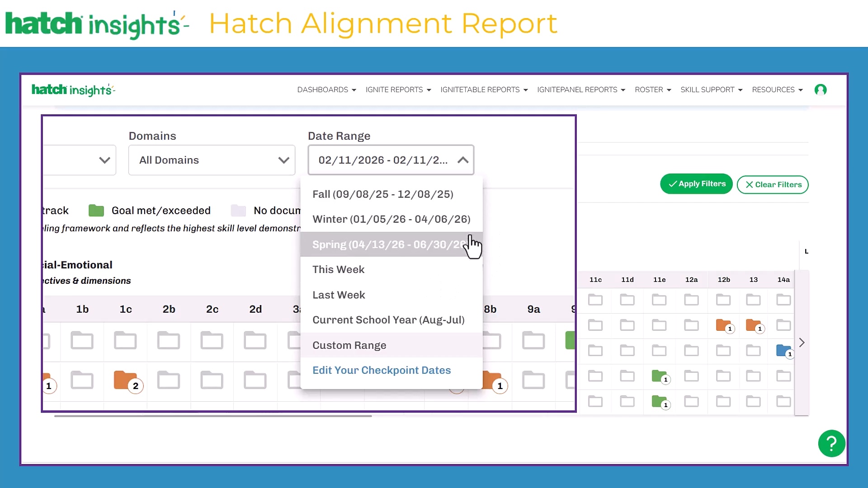868x488 pixels.
Task: Click column header 11e
Action: [659, 280]
